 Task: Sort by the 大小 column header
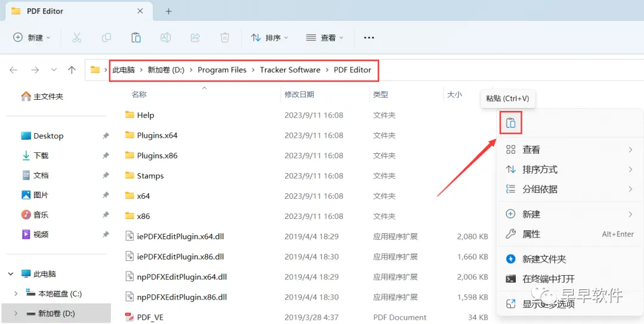pyautogui.click(x=454, y=94)
